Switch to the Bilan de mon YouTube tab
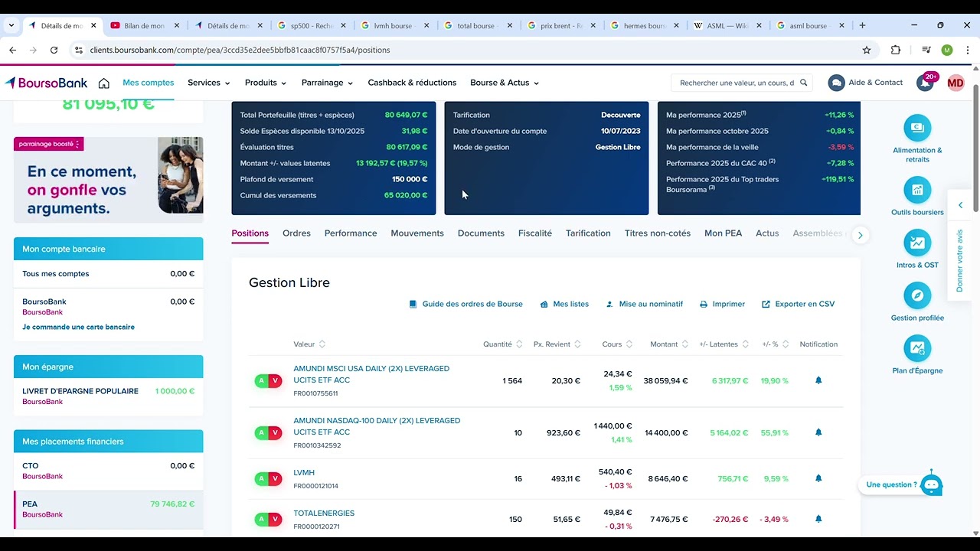Image resolution: width=980 pixels, height=551 pixels. 145,25
